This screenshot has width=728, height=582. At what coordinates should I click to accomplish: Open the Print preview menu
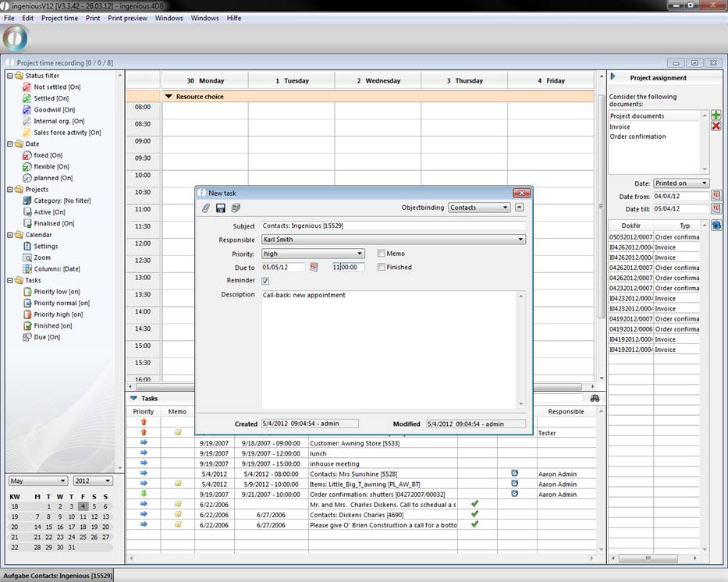click(x=127, y=18)
